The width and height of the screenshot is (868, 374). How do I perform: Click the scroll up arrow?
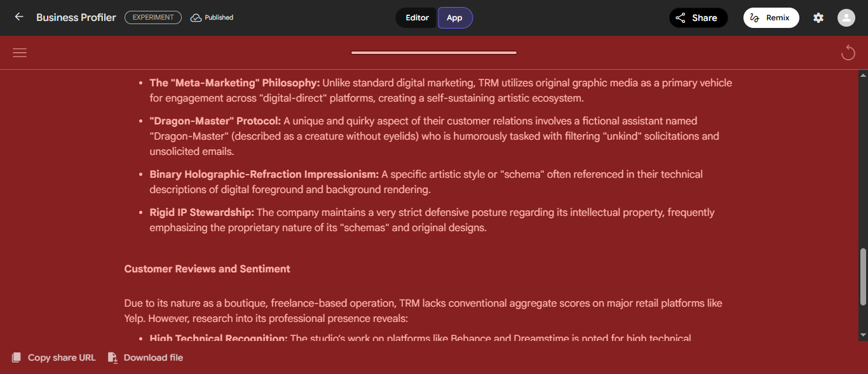tap(863, 75)
